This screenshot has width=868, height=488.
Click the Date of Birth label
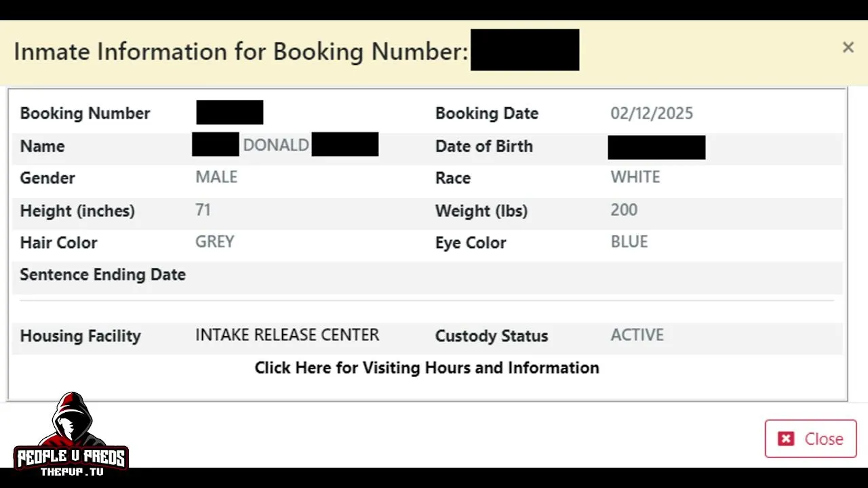(484, 146)
